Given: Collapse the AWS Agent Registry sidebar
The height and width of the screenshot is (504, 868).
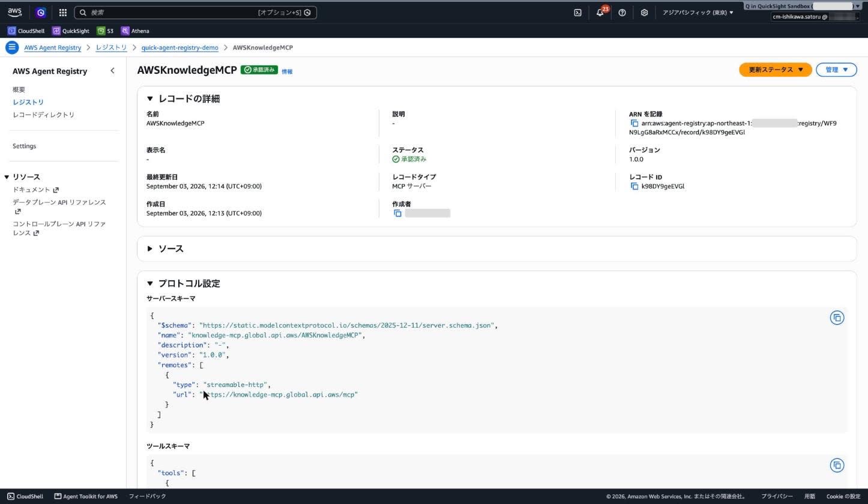Looking at the screenshot, I should tap(112, 71).
